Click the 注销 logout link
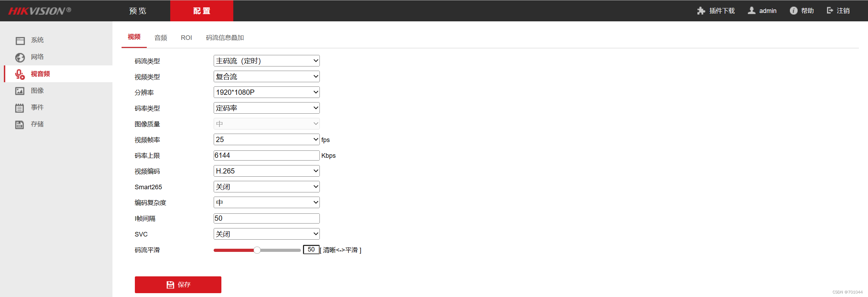 843,11
